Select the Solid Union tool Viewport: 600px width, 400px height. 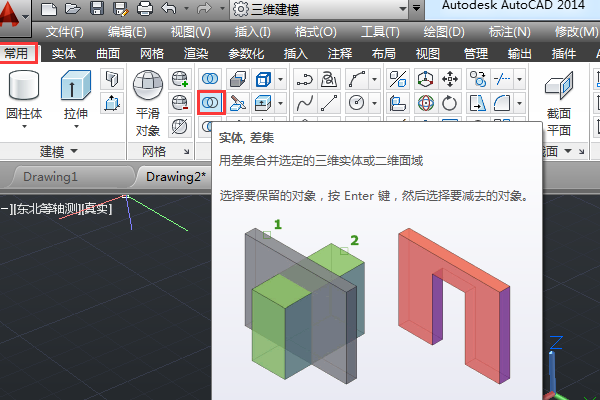[x=210, y=78]
